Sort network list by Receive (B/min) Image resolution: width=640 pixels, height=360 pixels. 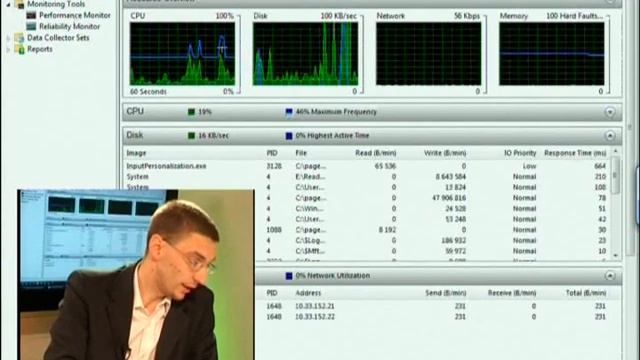(512, 293)
